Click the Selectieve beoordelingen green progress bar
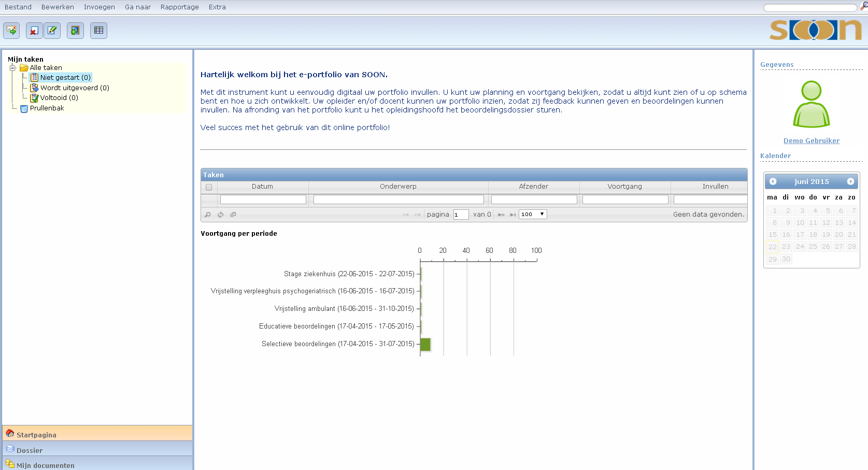Image resolution: width=868 pixels, height=470 pixels. click(x=425, y=344)
